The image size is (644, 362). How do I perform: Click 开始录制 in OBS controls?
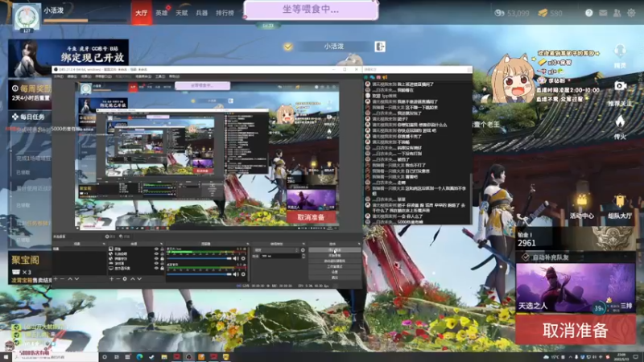(335, 255)
